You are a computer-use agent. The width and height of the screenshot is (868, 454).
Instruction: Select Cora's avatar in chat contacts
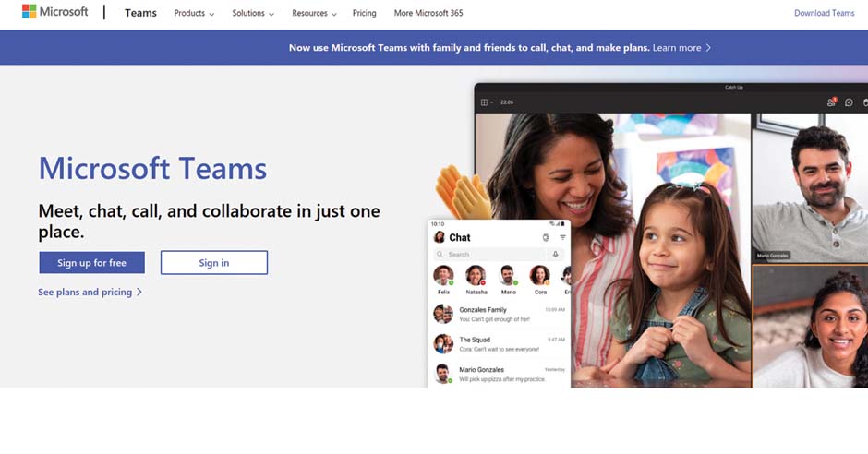point(540,275)
